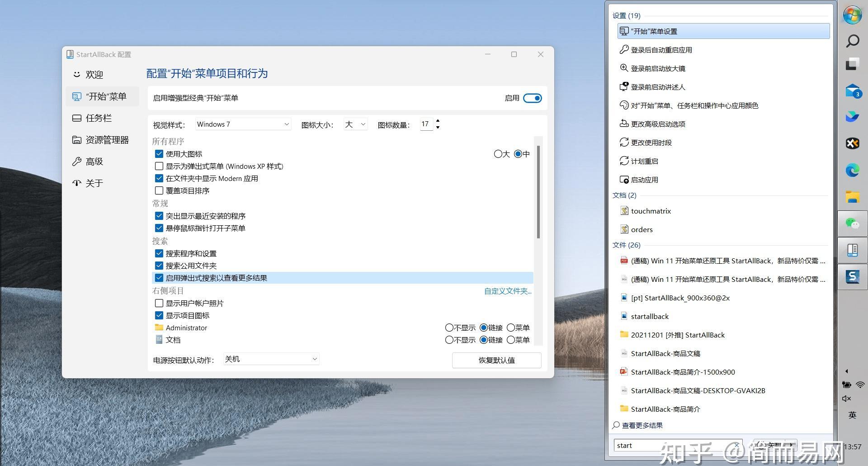
Task: Open 登录后自动重启应用 settings result
Action: point(723,50)
